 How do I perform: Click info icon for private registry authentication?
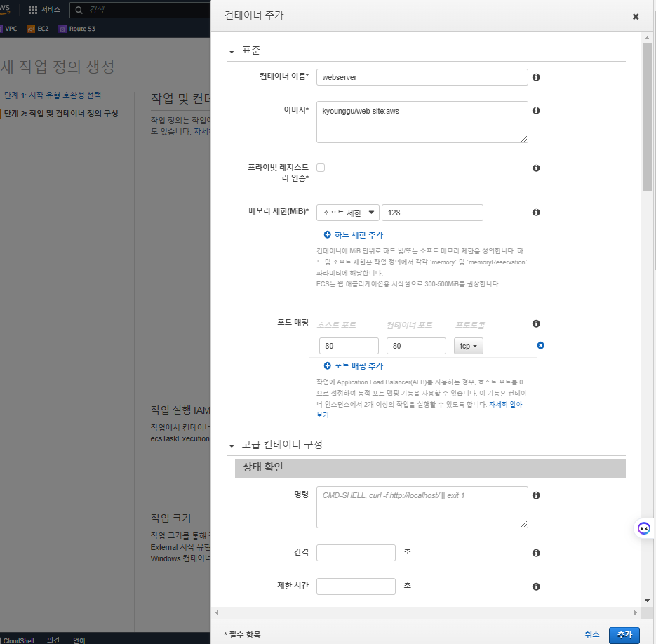[536, 168]
